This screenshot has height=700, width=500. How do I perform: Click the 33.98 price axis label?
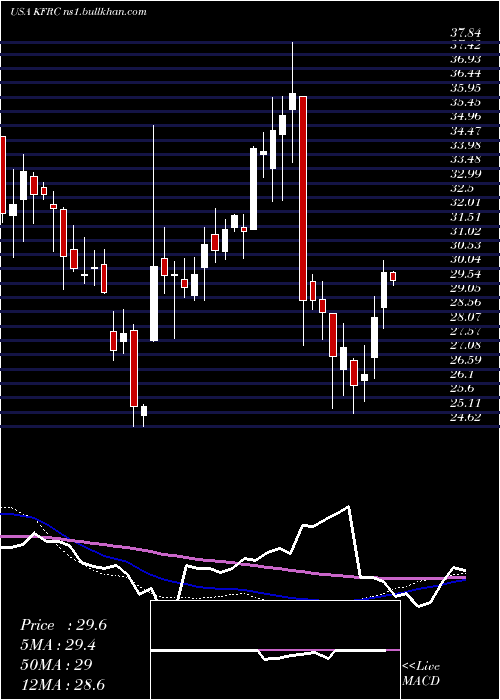tap(465, 145)
